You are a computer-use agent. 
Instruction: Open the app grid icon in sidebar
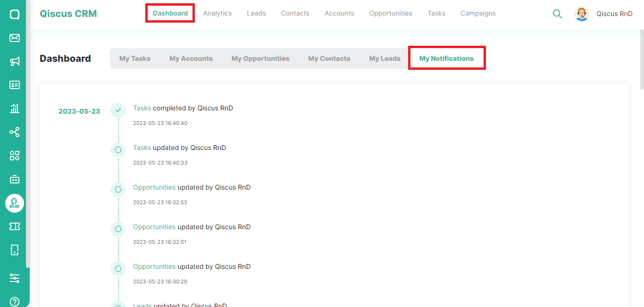(15, 156)
